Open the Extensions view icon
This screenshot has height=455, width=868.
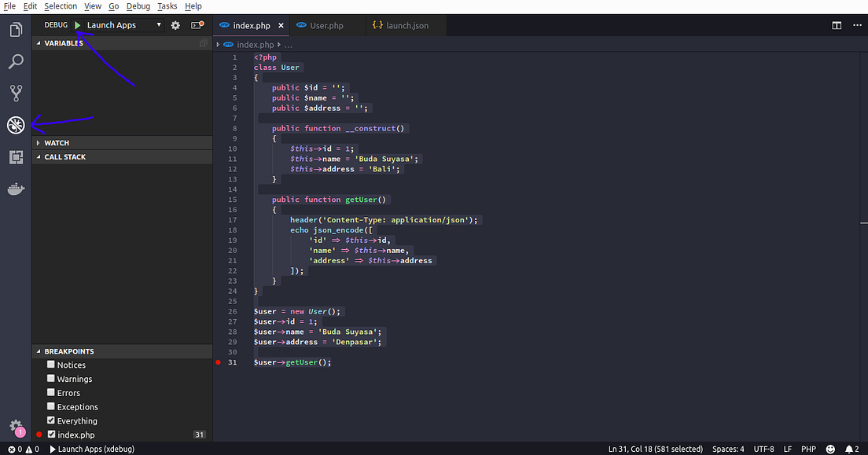click(16, 157)
